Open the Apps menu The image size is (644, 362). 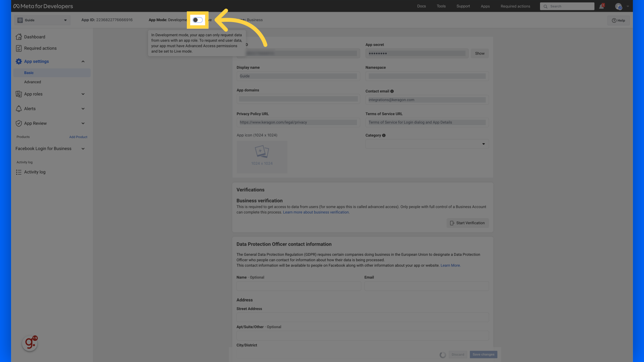485,6
